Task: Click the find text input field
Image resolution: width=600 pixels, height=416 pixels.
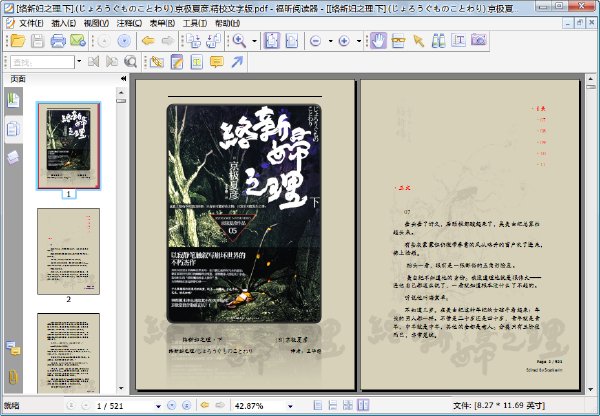Action: [42, 62]
